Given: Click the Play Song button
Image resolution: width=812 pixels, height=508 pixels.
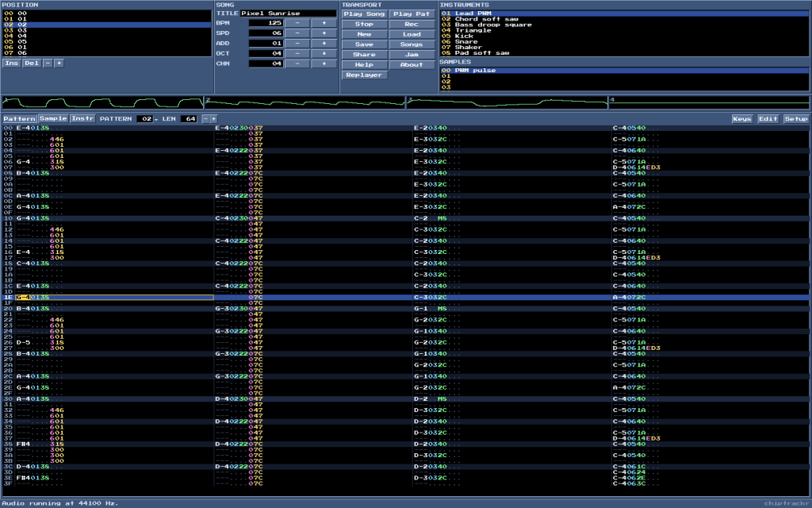Looking at the screenshot, I should 364,14.
